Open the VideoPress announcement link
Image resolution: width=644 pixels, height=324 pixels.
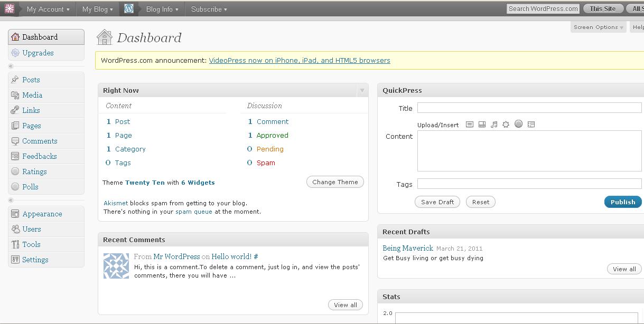[300, 61]
